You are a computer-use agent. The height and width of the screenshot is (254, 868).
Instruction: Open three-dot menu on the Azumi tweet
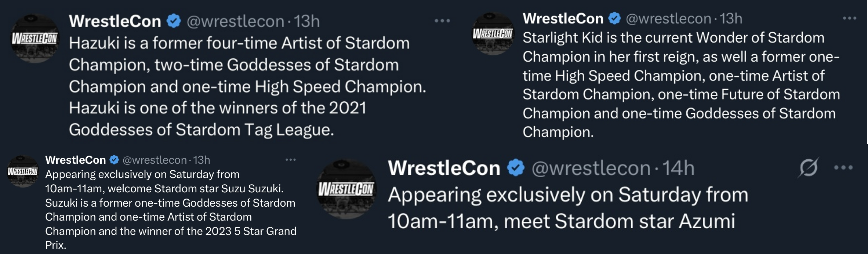[x=843, y=168]
